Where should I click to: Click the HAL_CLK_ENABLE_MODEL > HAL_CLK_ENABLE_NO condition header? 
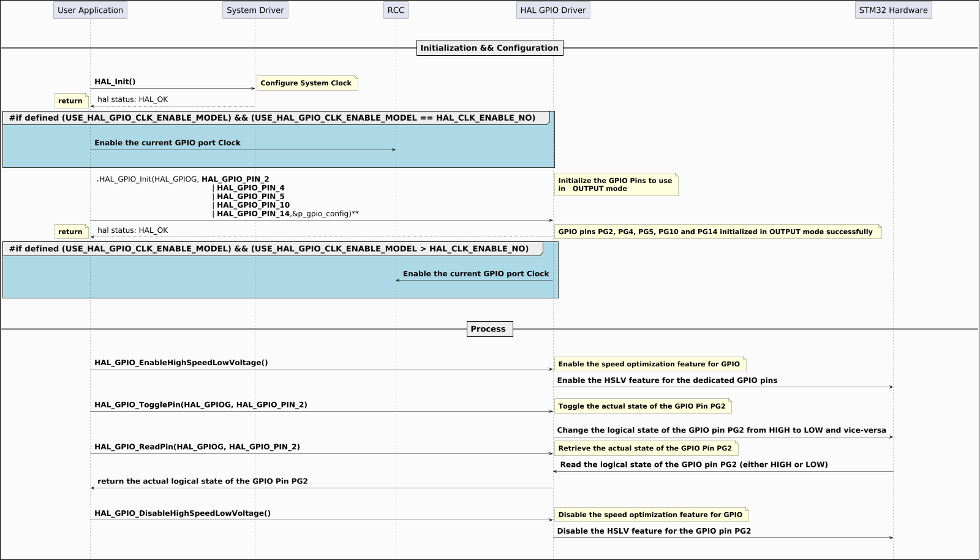[x=273, y=249]
